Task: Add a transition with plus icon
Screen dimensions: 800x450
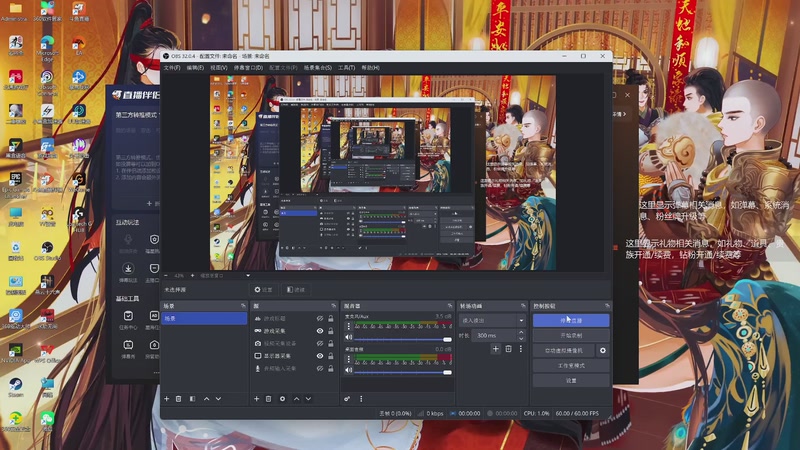Action: click(495, 349)
